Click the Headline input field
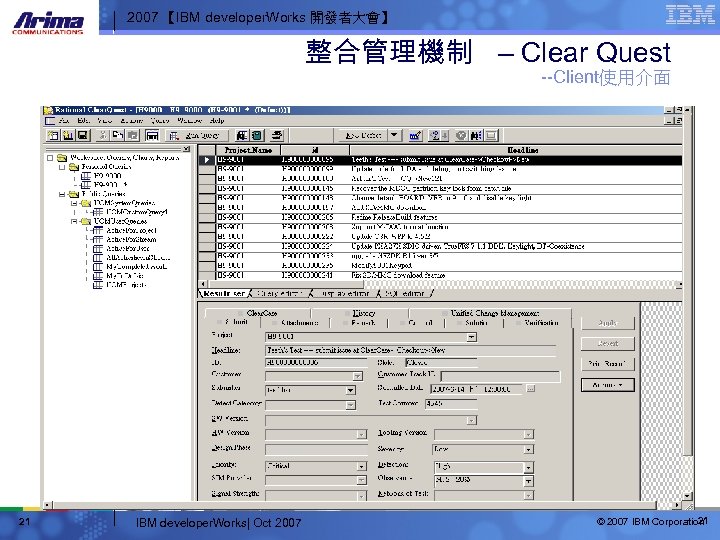Image resolution: width=720 pixels, height=540 pixels. coord(410,350)
